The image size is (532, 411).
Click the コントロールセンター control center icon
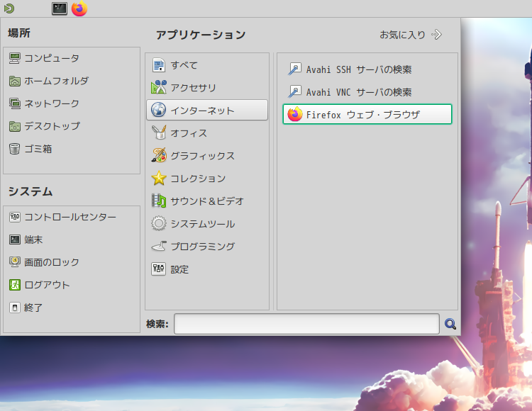pyautogui.click(x=15, y=217)
